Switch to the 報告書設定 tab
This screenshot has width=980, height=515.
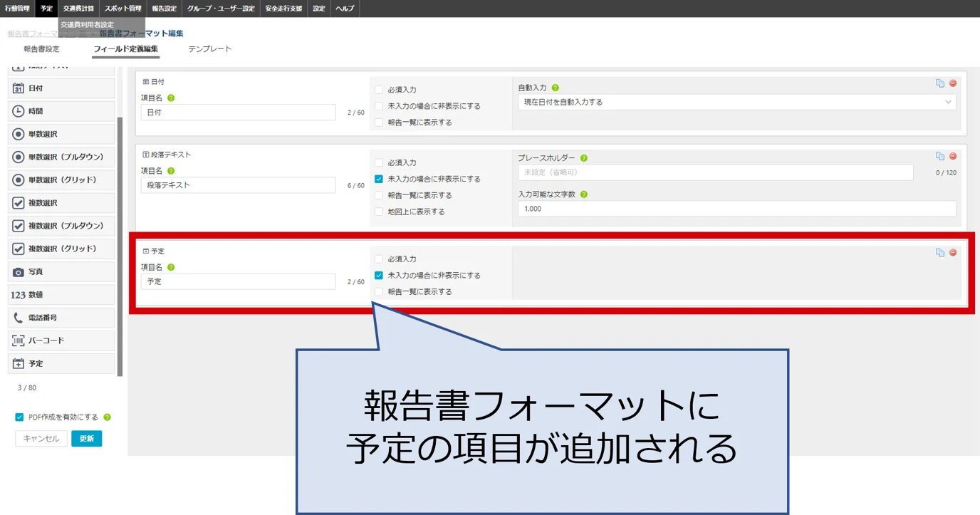coord(41,49)
